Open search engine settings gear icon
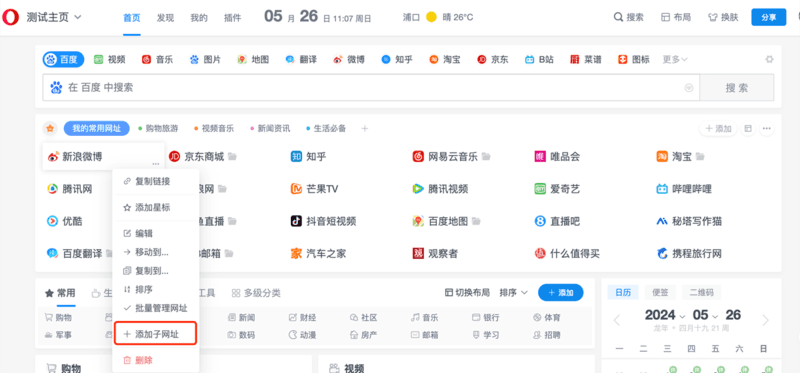The width and height of the screenshot is (800, 373). click(769, 59)
